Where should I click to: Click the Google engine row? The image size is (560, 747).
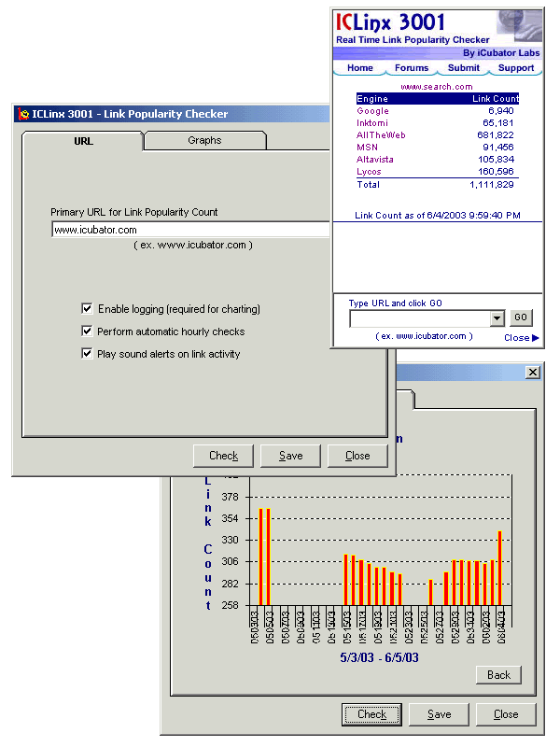437,110
